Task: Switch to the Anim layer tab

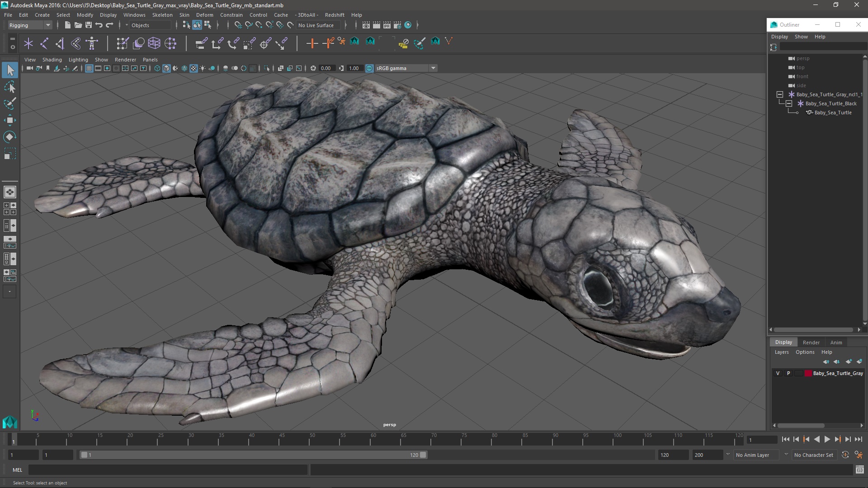Action: 836,343
